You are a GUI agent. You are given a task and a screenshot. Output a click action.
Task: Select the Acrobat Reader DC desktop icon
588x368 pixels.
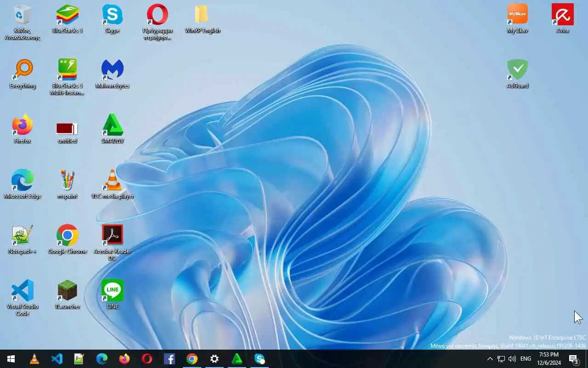[x=113, y=242]
